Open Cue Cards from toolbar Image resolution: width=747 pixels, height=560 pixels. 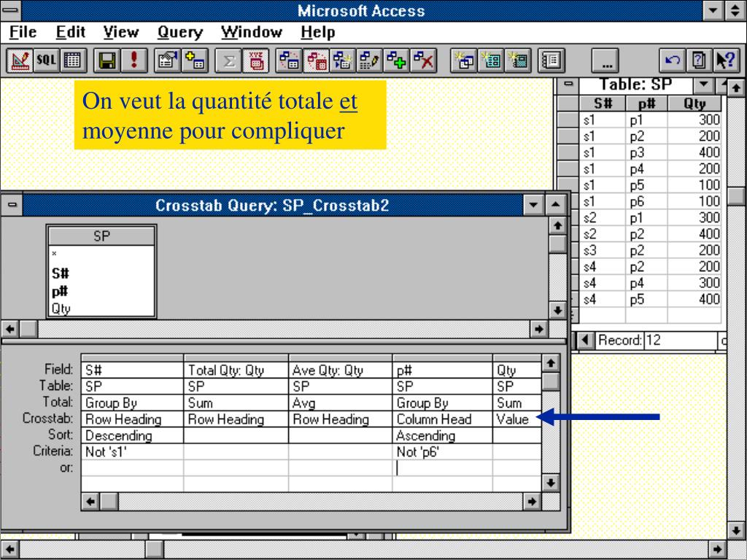click(x=699, y=61)
